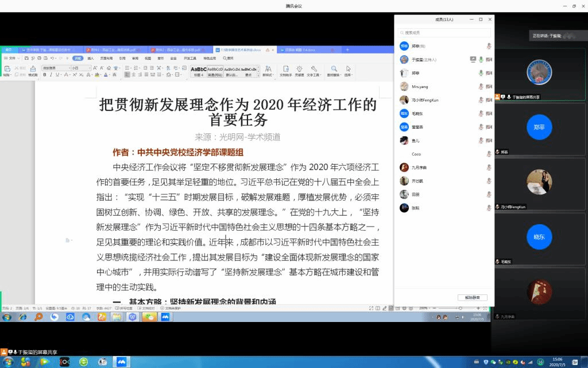
Task: Click the Bold formatting icon
Action: (x=45, y=75)
